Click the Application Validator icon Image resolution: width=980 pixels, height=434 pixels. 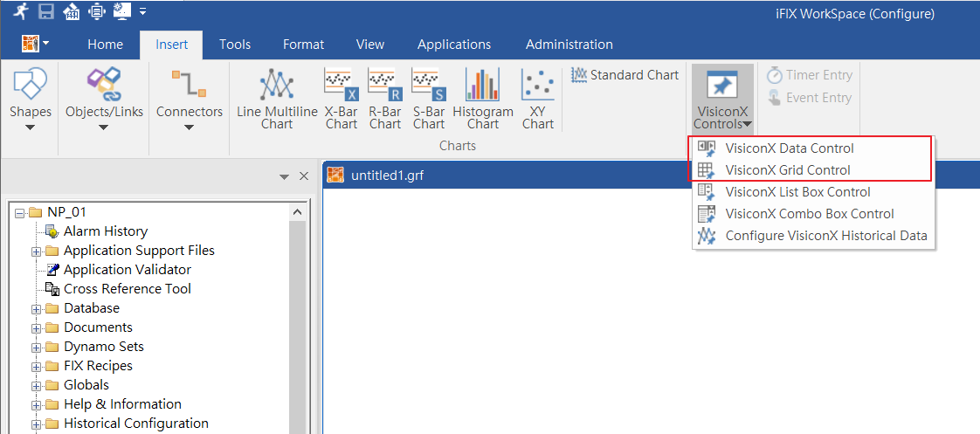(53, 270)
